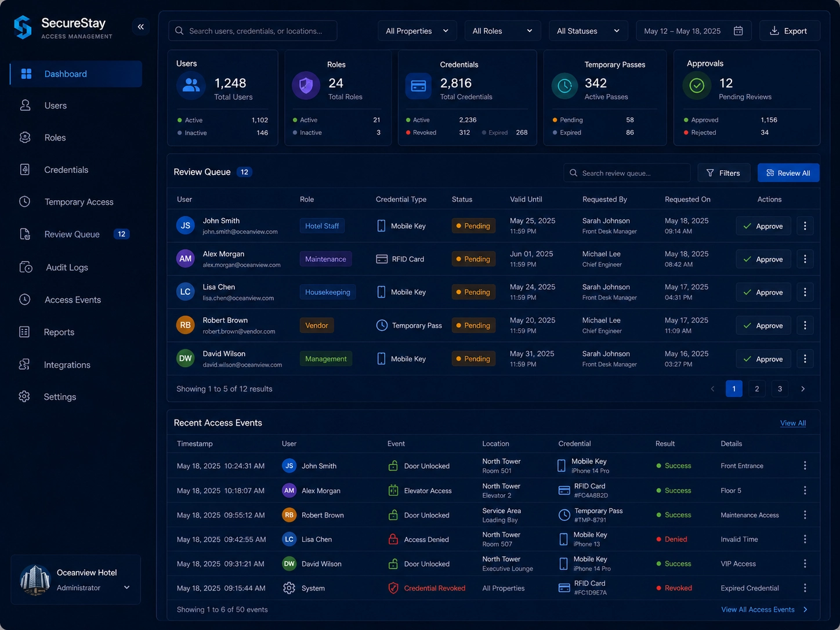Go to page 3 of Review Queue
Viewport: 840px width, 630px height.
tap(780, 389)
